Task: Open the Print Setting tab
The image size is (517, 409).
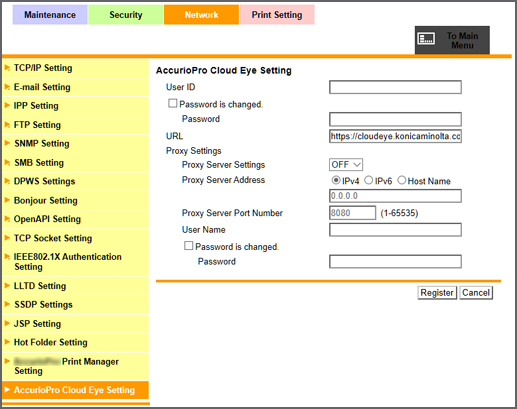Action: click(x=277, y=15)
